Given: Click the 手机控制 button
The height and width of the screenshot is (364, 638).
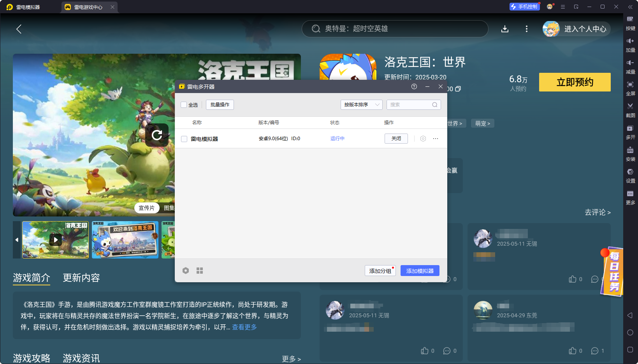Looking at the screenshot, I should coord(524,7).
